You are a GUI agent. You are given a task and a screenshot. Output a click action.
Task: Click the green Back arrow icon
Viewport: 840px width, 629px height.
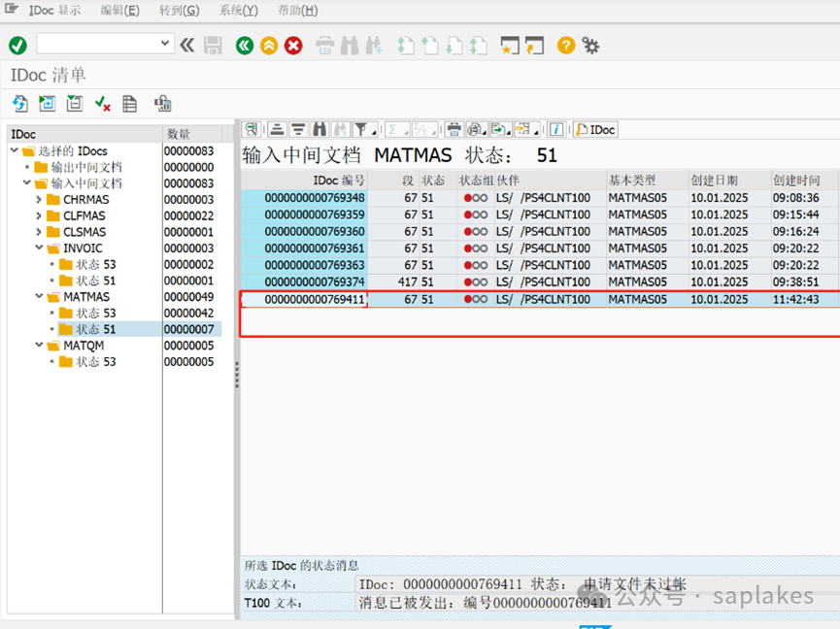245,45
